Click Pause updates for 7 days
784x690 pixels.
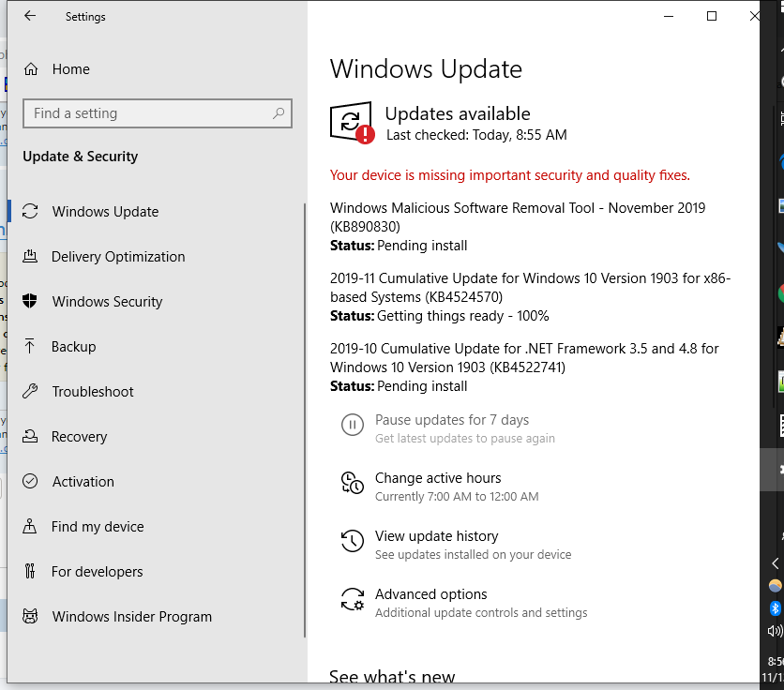coord(452,419)
